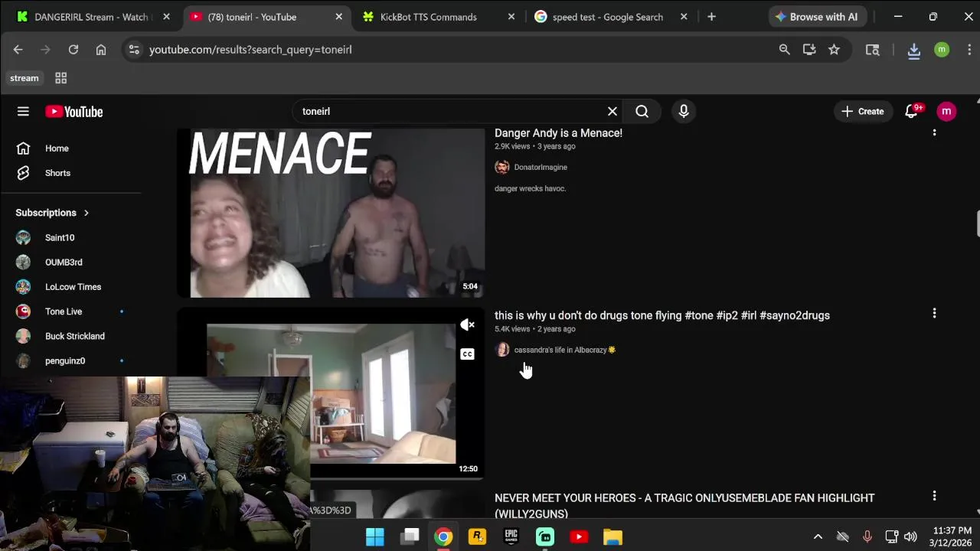The height and width of the screenshot is (551, 980).
Task: Open DonatorImagine channel link
Action: pos(541,167)
